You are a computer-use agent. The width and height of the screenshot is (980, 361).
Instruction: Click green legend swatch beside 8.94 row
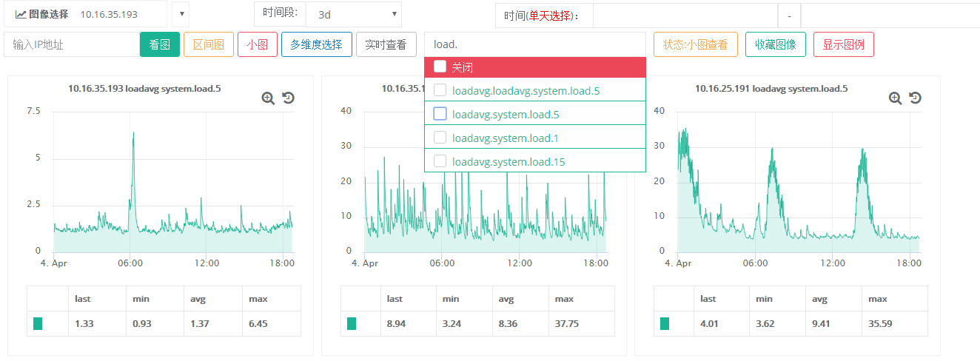[352, 323]
